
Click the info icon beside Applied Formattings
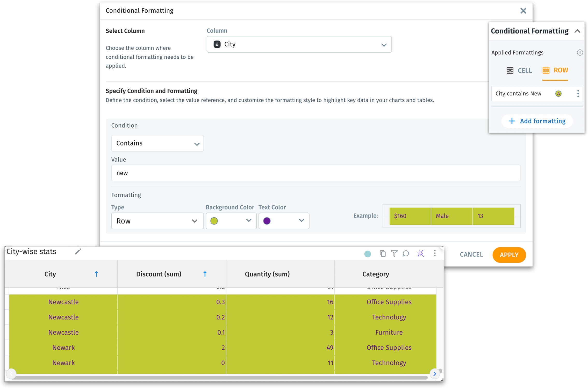(580, 53)
